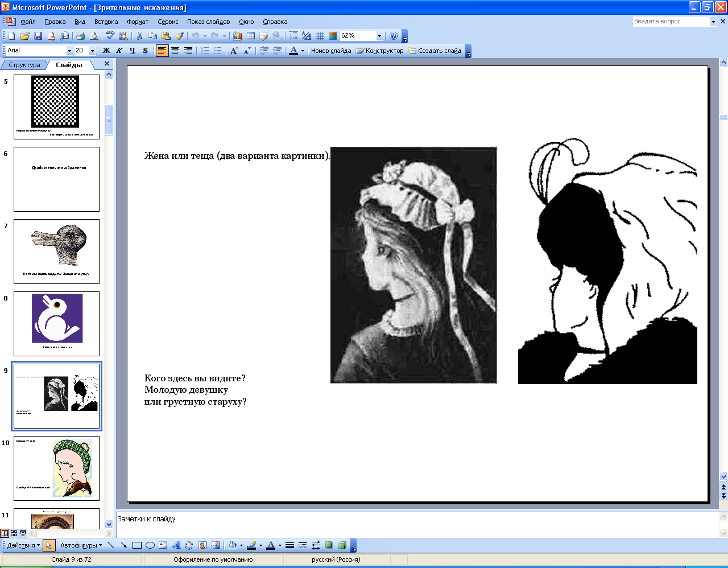The image size is (728, 568).
Task: Insert a chart using the chart icon
Action: point(238,36)
